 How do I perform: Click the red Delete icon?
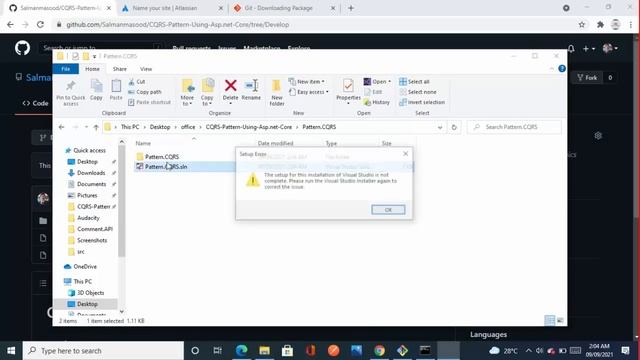(231, 86)
